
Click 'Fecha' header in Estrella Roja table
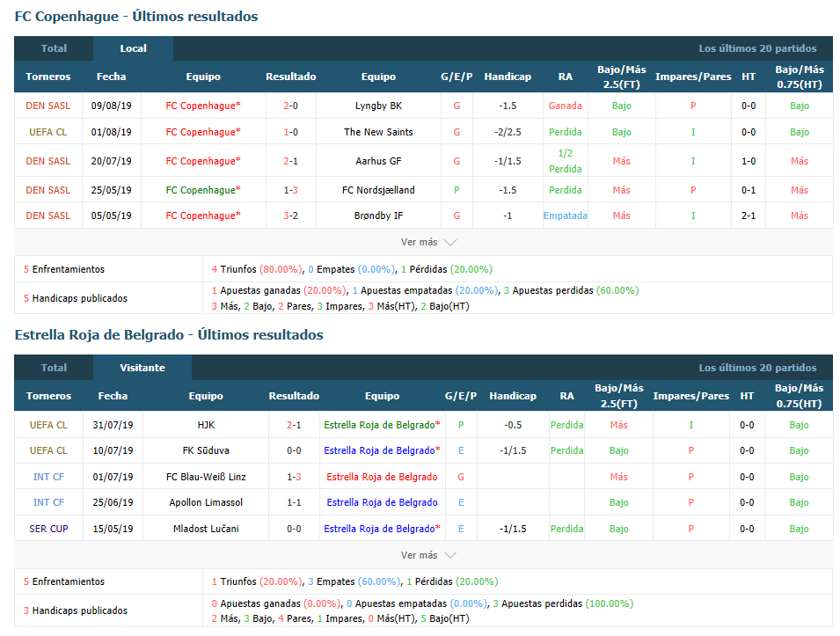click(113, 396)
